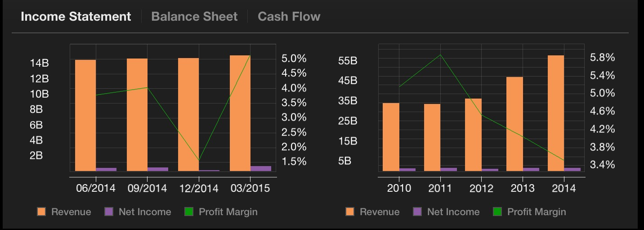This screenshot has width=644, height=230.
Task: Click the 2013 annual revenue bar
Action: 514,124
